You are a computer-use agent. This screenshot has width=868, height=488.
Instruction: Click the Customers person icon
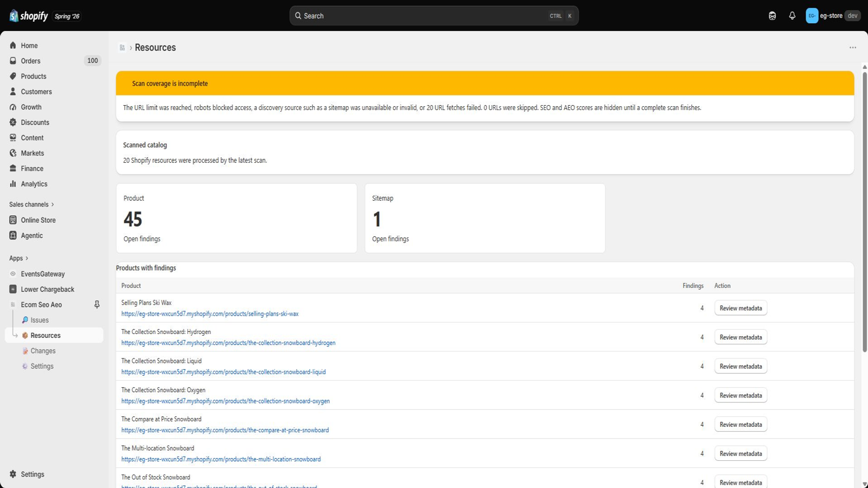[x=13, y=92]
